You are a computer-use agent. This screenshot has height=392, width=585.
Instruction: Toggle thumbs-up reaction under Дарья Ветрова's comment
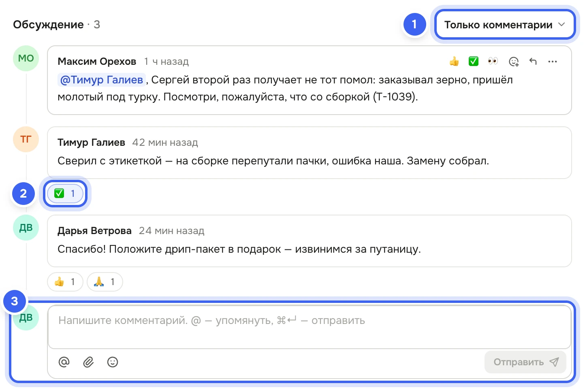click(65, 281)
